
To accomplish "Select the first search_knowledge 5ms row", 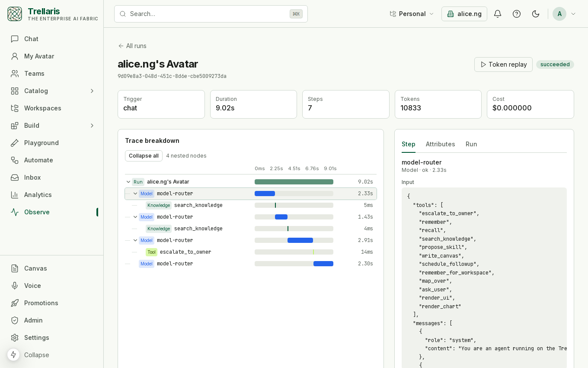I will (x=251, y=205).
